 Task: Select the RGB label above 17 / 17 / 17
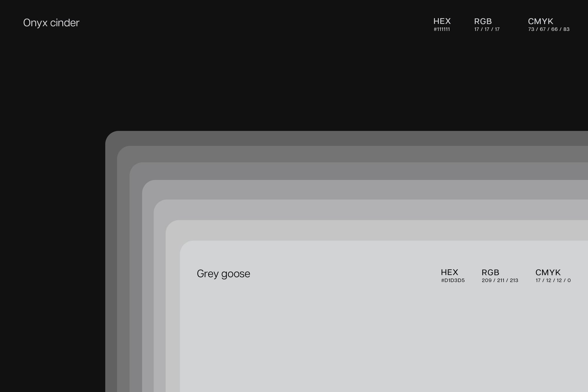tap(483, 21)
